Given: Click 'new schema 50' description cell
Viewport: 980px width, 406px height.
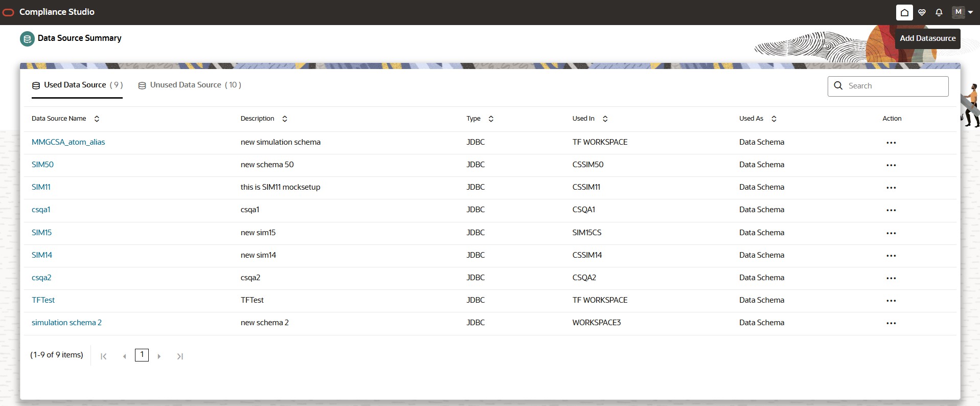Looking at the screenshot, I should (x=267, y=165).
